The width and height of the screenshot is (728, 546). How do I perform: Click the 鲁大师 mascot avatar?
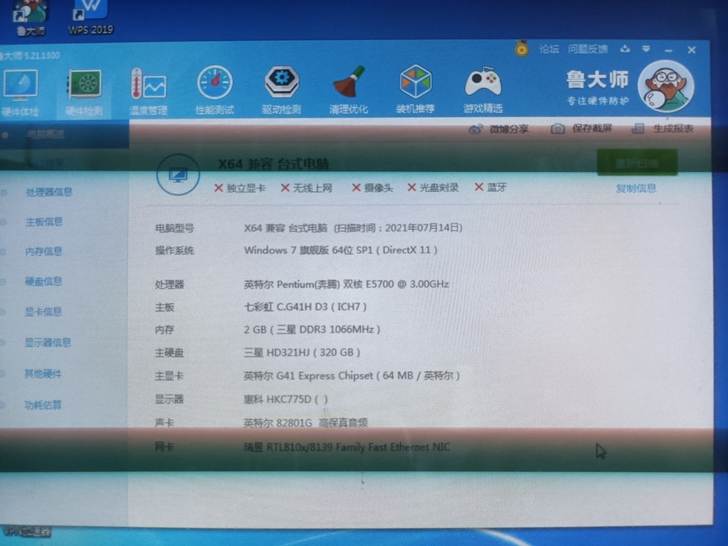coord(666,87)
